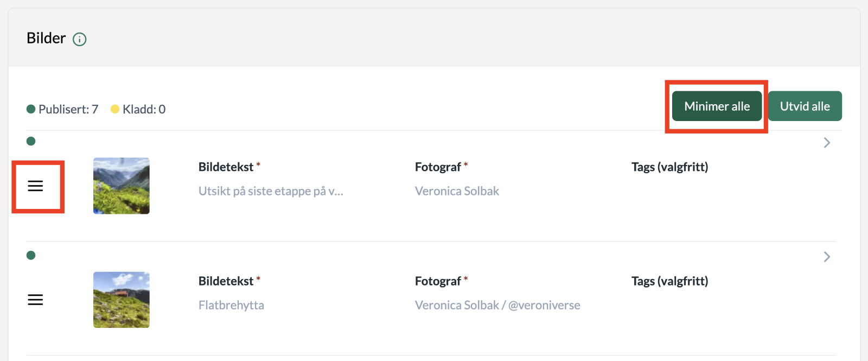Click the green status dot on the Flatbrehytta row
868x361 pixels.
coord(31,255)
